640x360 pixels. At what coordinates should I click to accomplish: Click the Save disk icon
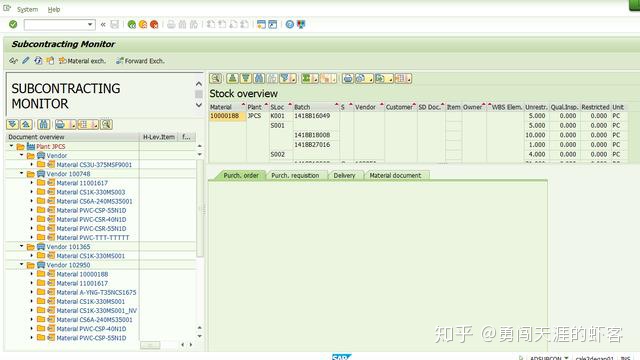tap(115, 24)
